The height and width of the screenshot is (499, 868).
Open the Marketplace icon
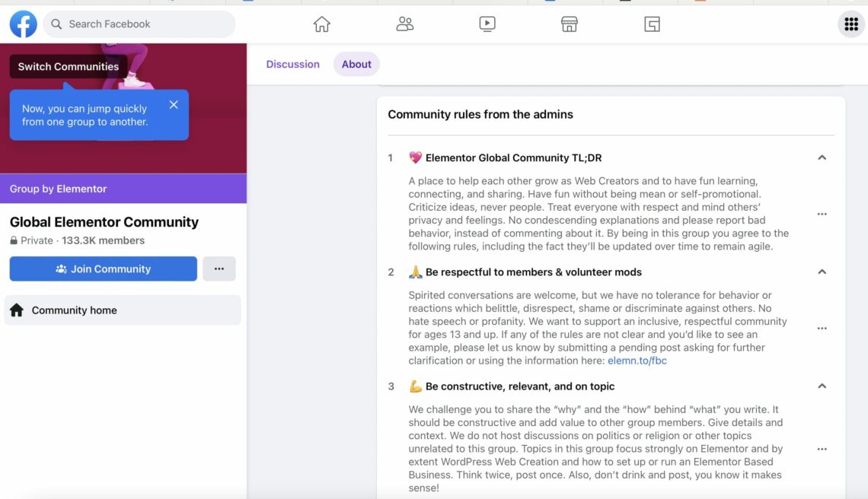click(x=569, y=24)
